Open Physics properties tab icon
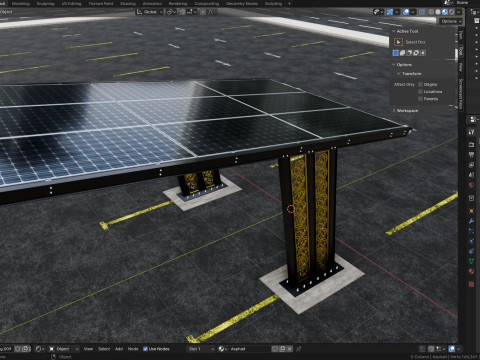The width and height of the screenshot is (480, 360). (471, 241)
